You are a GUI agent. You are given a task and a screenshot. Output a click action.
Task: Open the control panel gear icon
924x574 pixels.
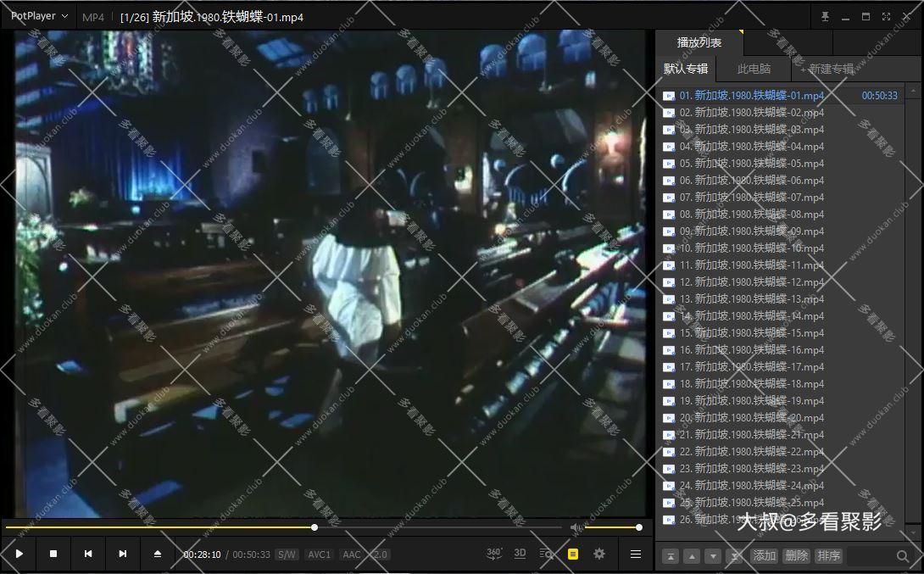(599, 554)
